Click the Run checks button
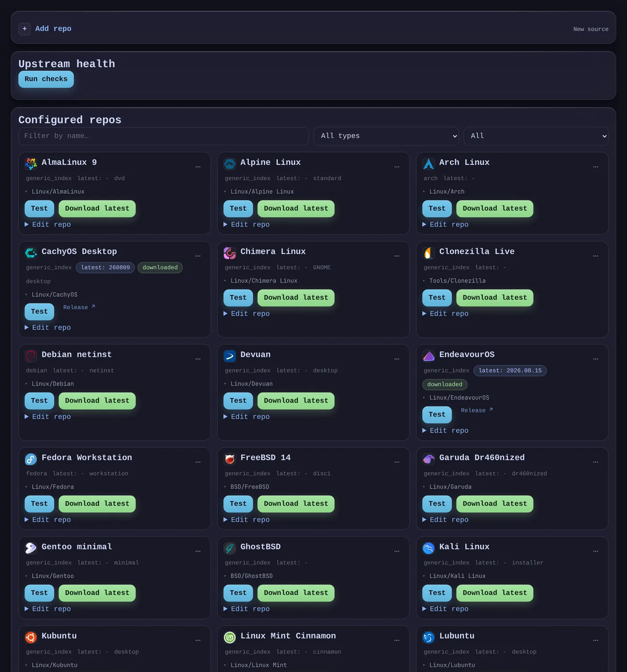This screenshot has height=672, width=627. (46, 79)
